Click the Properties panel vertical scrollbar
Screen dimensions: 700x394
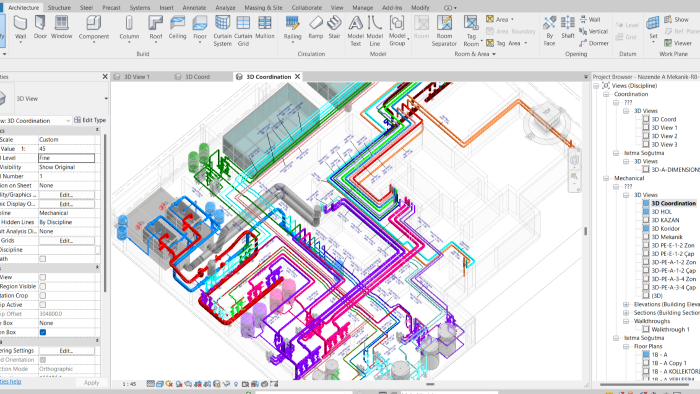[x=105, y=212]
